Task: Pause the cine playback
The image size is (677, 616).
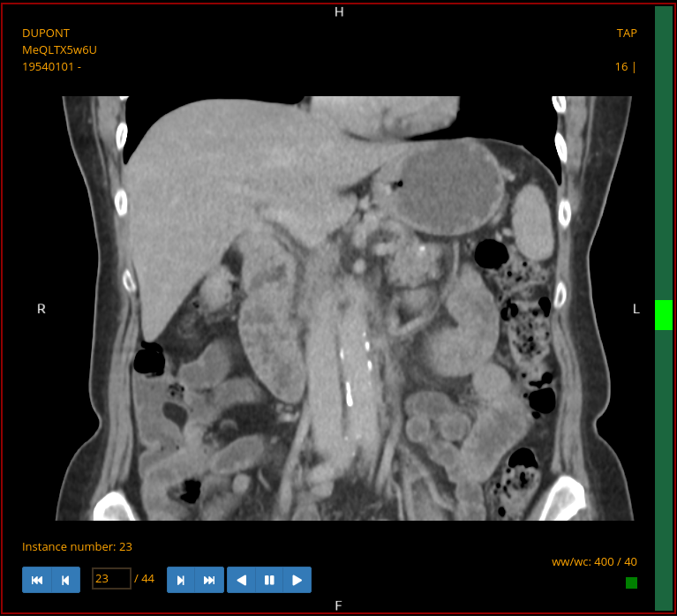Action: click(x=269, y=580)
